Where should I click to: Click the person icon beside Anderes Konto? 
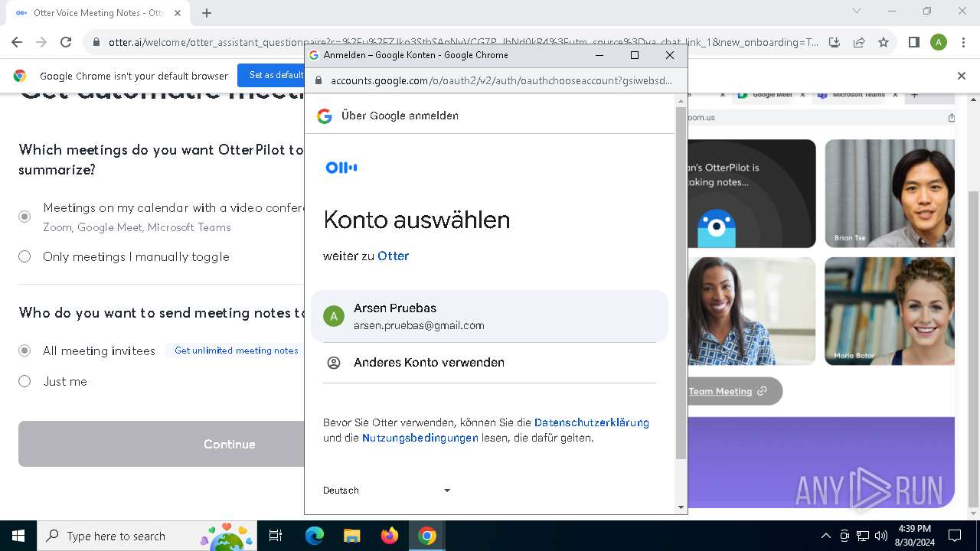tap(334, 363)
